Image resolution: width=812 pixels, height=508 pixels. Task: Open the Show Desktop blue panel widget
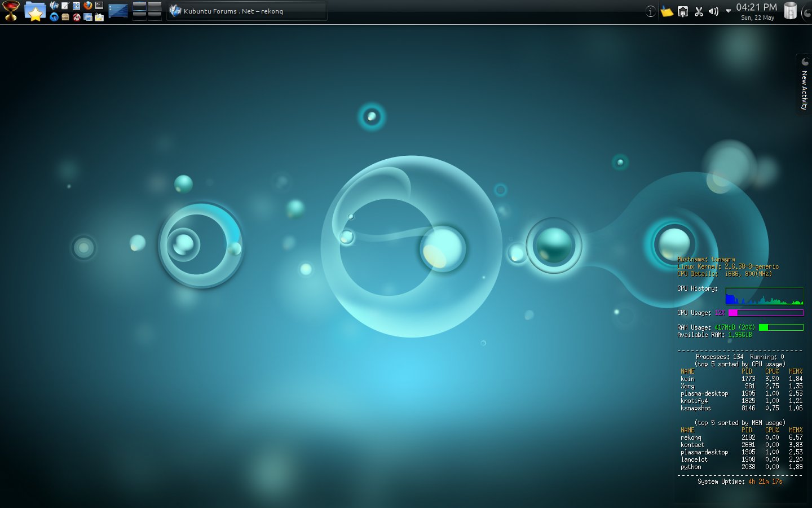[118, 11]
